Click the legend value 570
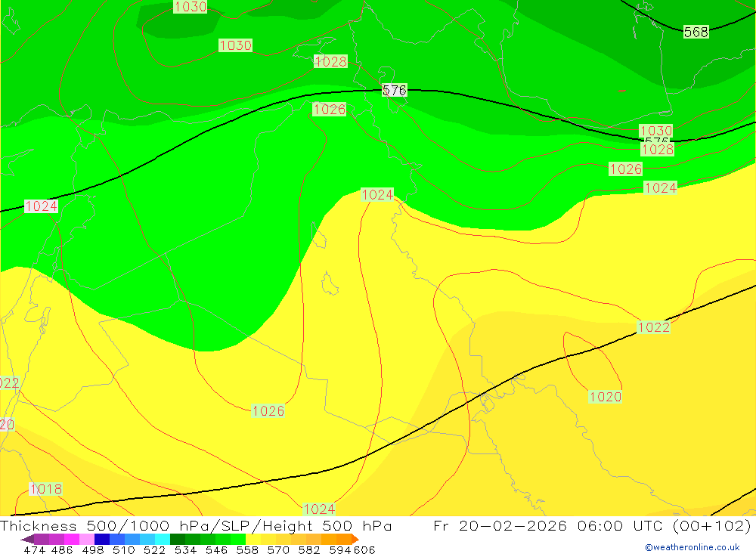This screenshot has height=554, width=756. coord(278,550)
